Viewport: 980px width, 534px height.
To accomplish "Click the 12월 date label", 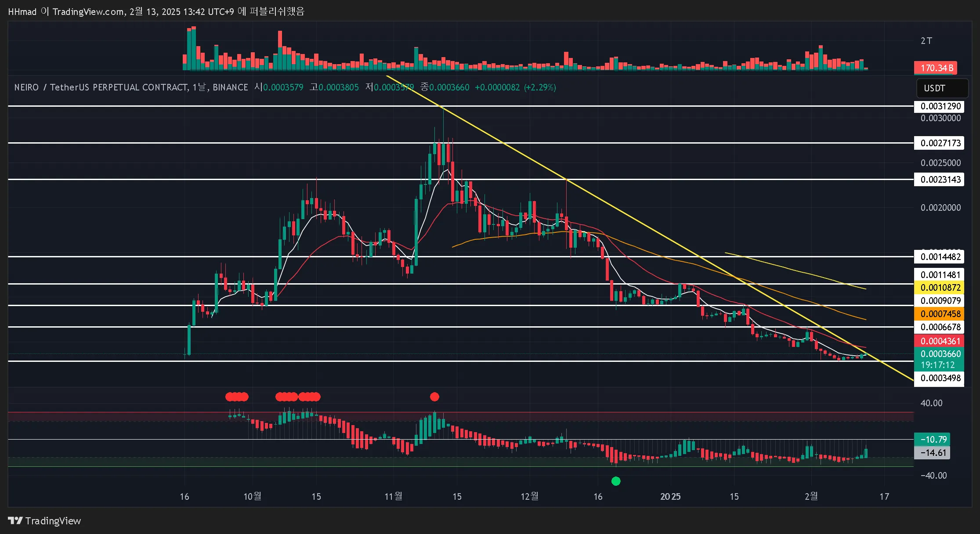I will [529, 496].
